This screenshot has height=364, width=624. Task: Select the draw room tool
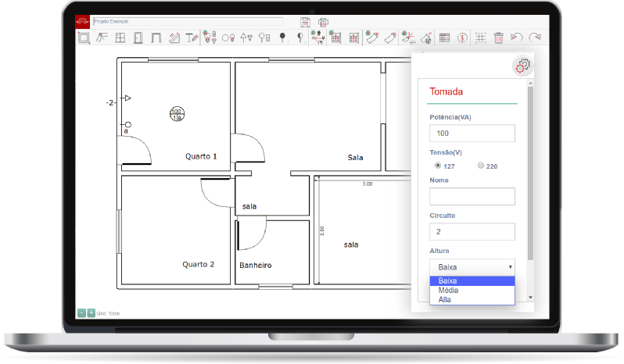tap(84, 37)
